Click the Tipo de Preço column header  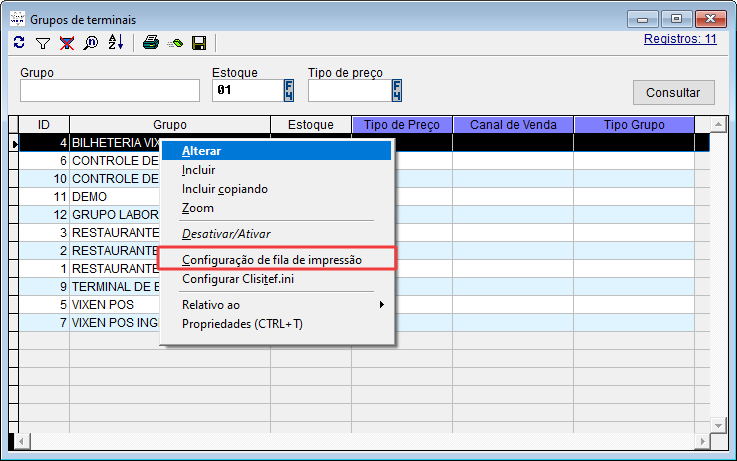pyautogui.click(x=402, y=125)
